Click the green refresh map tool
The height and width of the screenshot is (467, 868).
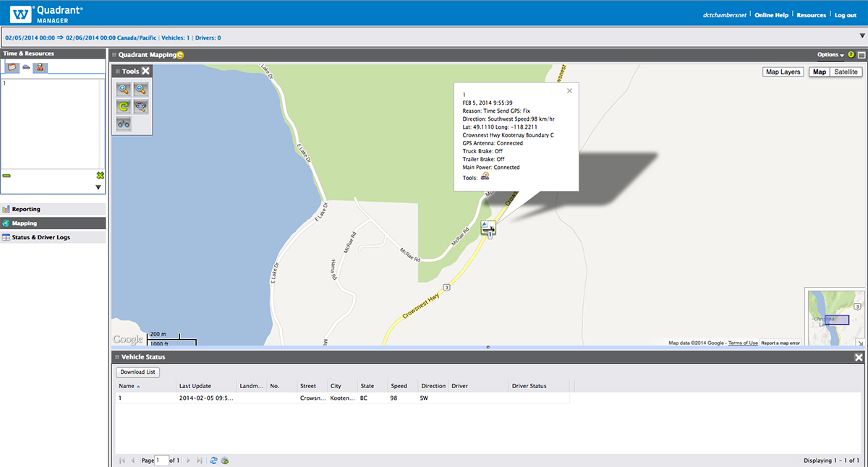coord(124,106)
